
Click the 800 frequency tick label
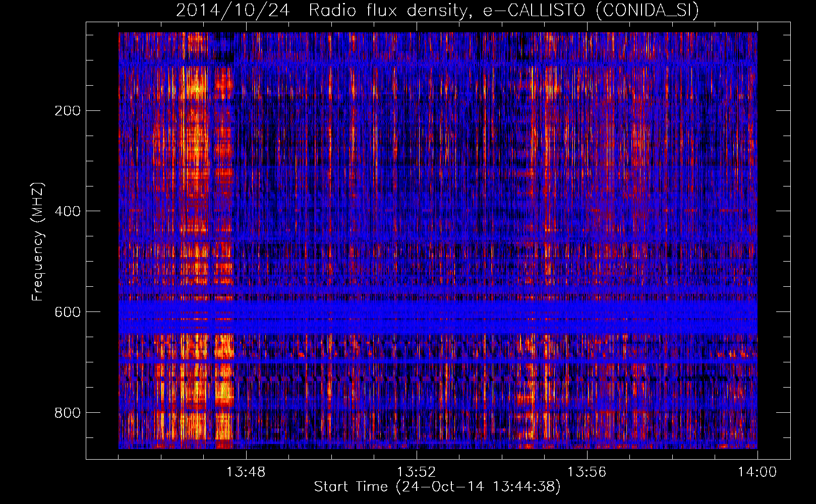click(68, 413)
